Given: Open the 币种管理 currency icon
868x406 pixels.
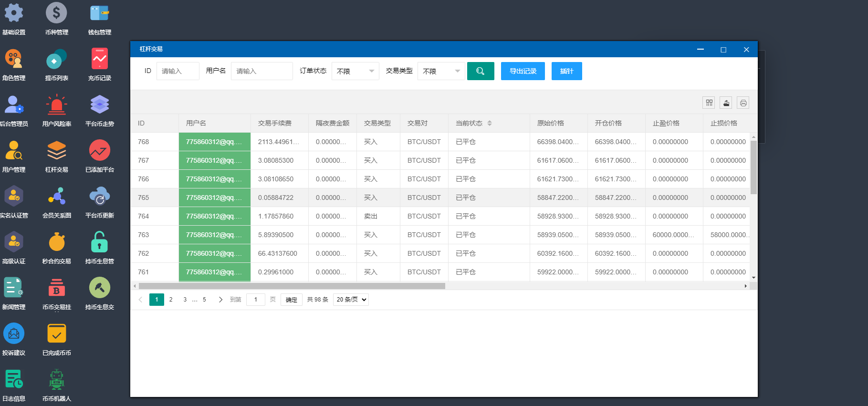Looking at the screenshot, I should tap(56, 13).
